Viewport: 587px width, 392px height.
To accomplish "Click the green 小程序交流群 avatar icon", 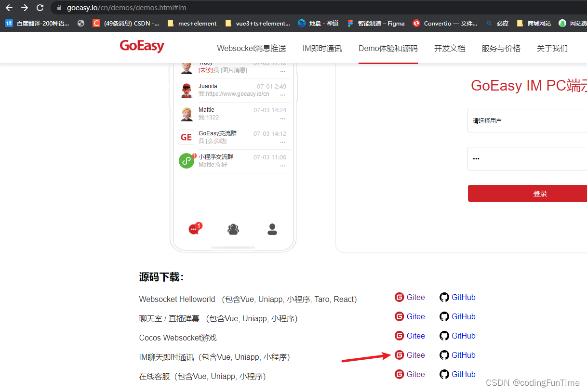I will point(187,161).
